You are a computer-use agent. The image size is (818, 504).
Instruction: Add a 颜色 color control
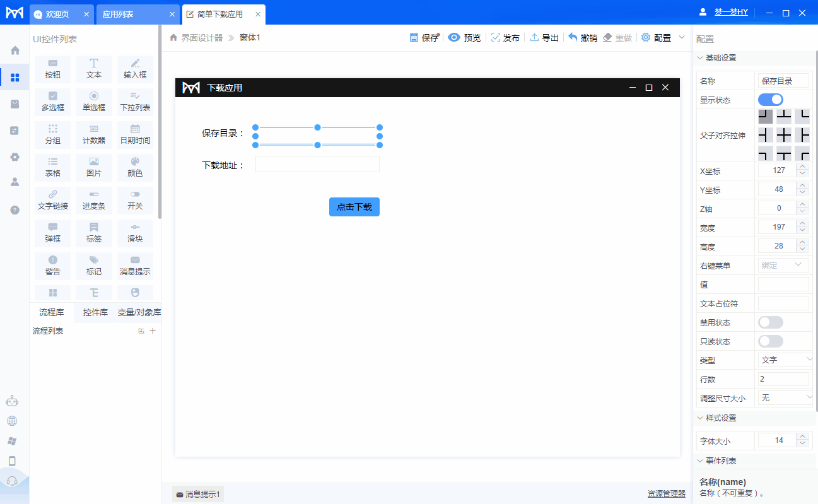coord(135,167)
